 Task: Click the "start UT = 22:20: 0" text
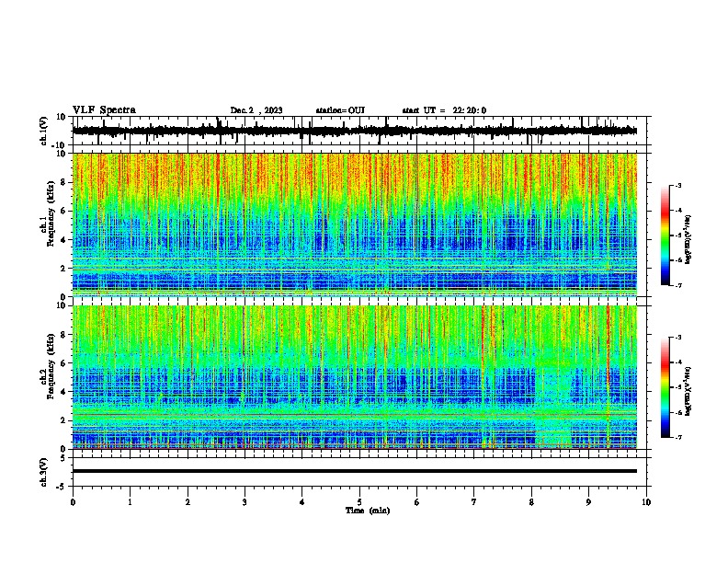pos(444,110)
